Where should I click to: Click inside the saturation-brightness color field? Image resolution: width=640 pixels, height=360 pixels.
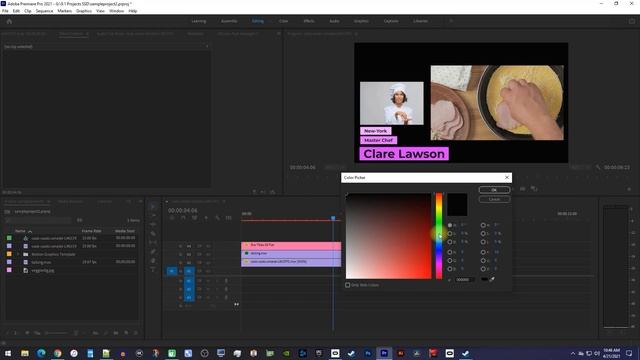pyautogui.click(x=388, y=236)
